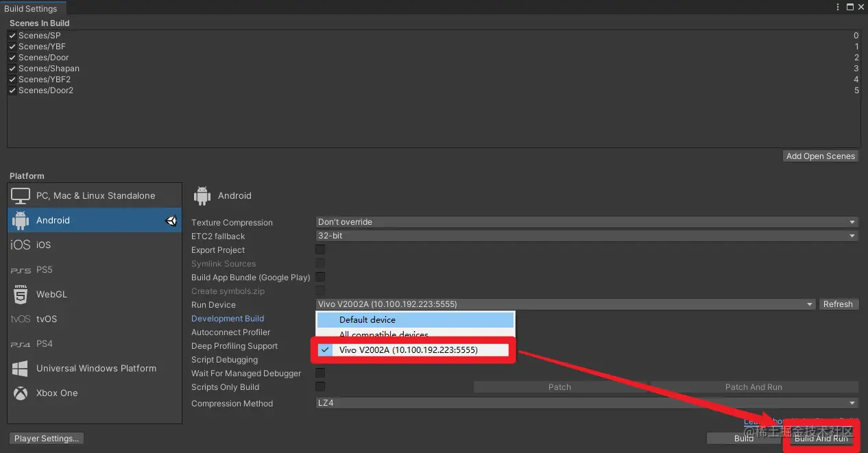Select the WebGL platform row
Image resolution: width=868 pixels, height=453 pixels.
[95, 294]
